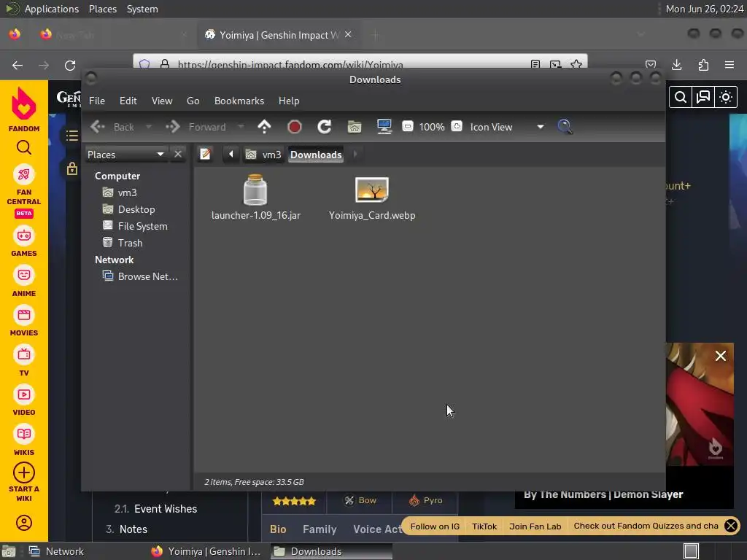Click Downloads path bar button
The height and width of the screenshot is (560, 747).
[316, 155]
